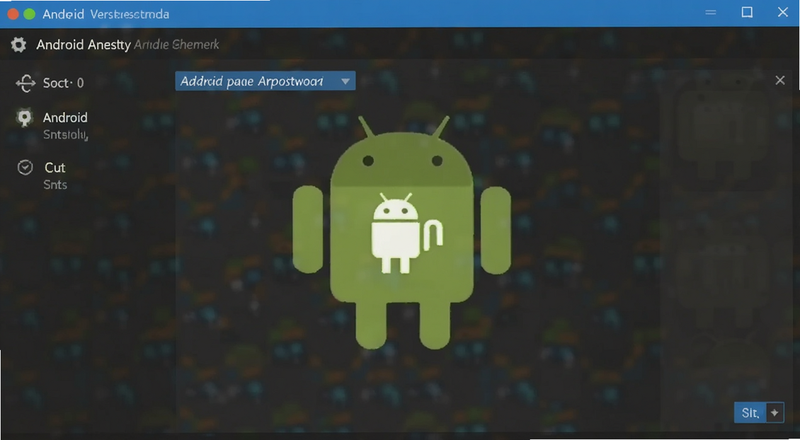Click the Android Anestty header text
Image resolution: width=800 pixels, height=440 pixels.
[x=83, y=45]
